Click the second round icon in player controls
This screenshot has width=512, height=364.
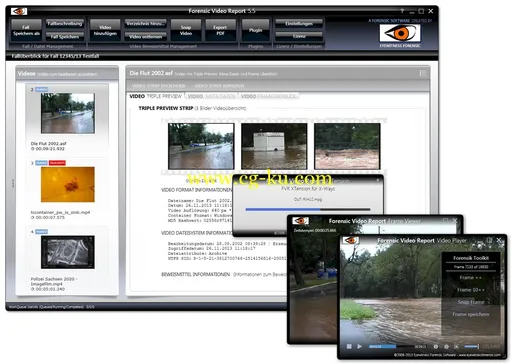click(446, 347)
